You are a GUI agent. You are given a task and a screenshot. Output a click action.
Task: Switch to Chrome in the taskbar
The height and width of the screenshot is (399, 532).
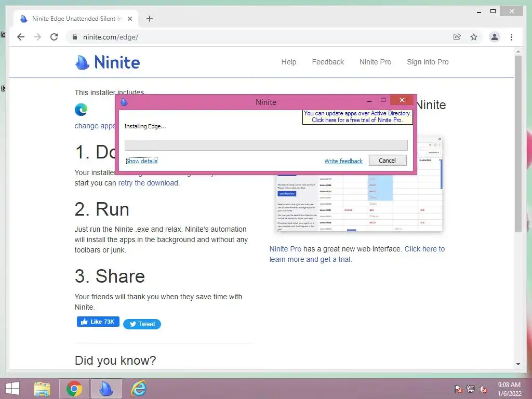click(x=74, y=389)
